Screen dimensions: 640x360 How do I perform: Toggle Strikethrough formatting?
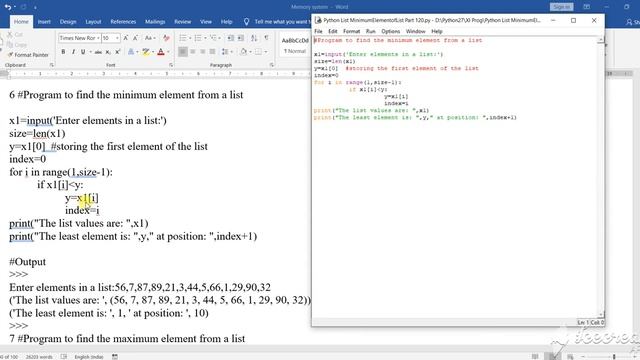coord(98,52)
